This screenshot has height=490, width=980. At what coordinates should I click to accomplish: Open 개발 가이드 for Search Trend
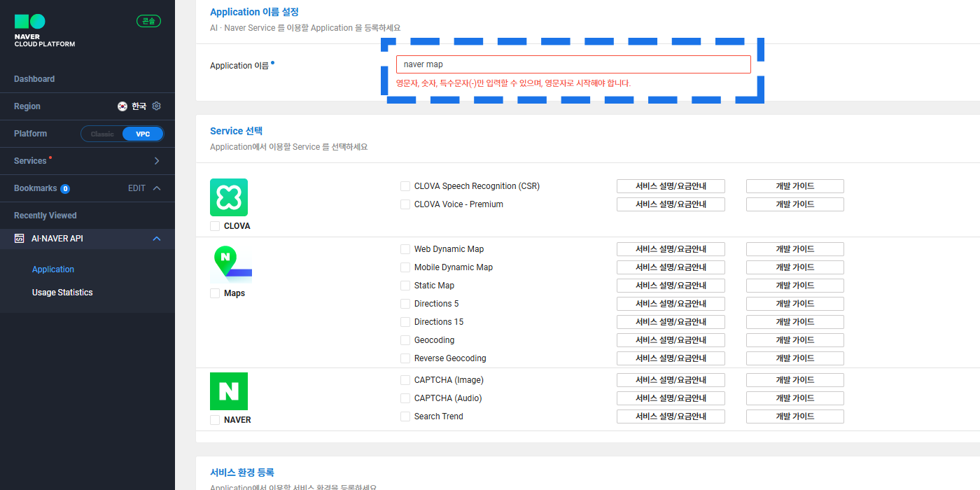(795, 416)
